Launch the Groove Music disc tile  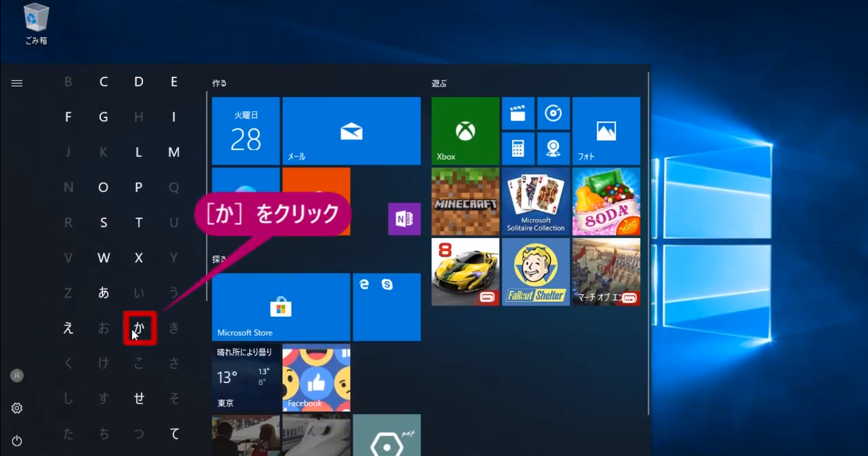tap(553, 113)
